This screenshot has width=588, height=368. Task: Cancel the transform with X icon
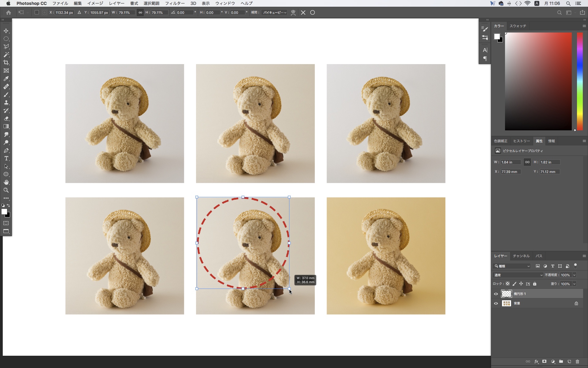[x=303, y=13]
